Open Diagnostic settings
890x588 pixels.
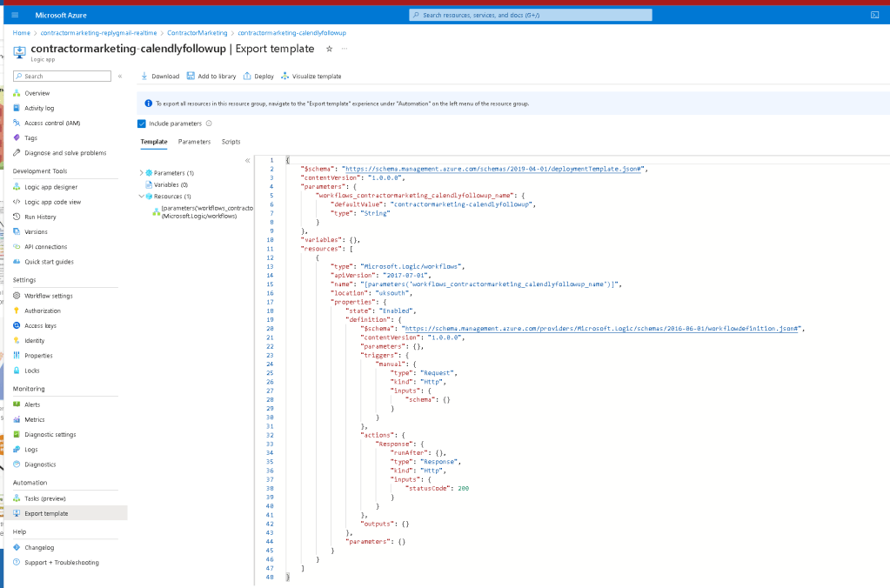(50, 434)
